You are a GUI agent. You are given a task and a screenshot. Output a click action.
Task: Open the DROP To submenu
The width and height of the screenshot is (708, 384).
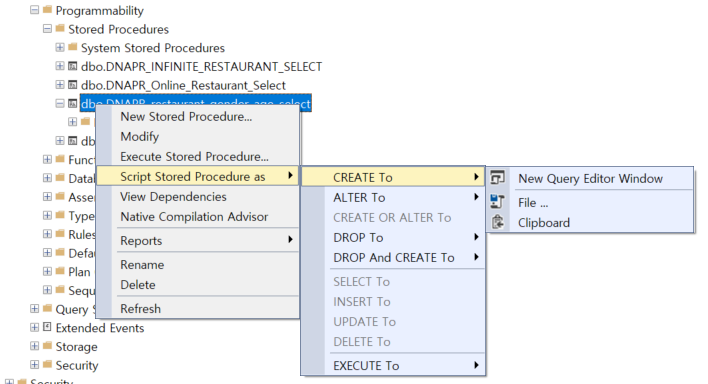coord(393,237)
